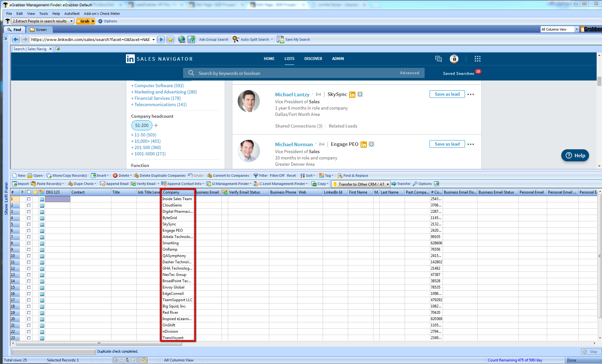Open Saved Searches link
The image size is (602, 364).
coord(458,73)
